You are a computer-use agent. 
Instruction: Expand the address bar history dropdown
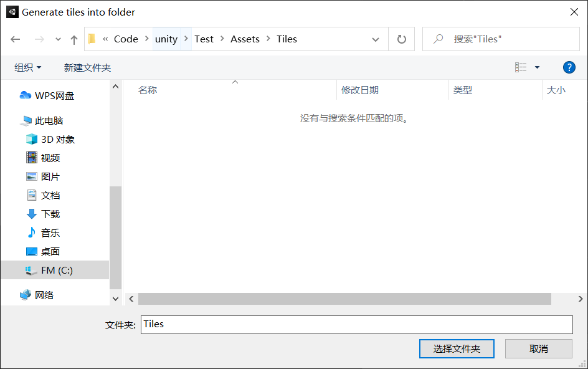(x=376, y=39)
